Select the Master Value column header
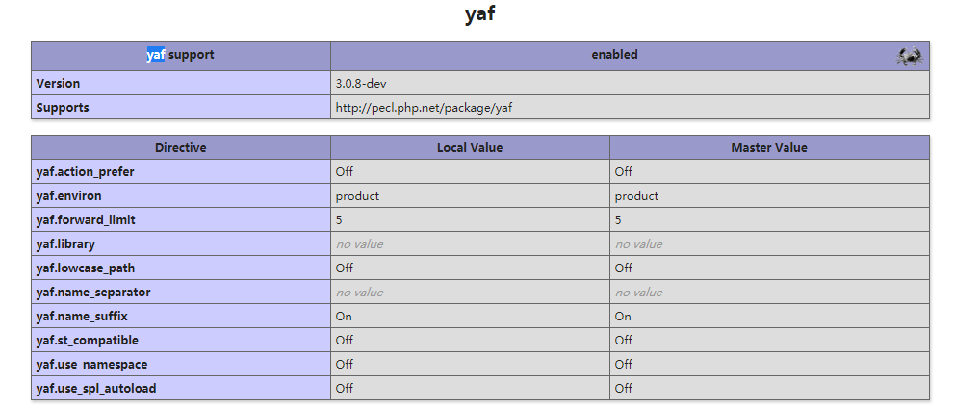This screenshot has width=980, height=408. click(769, 147)
